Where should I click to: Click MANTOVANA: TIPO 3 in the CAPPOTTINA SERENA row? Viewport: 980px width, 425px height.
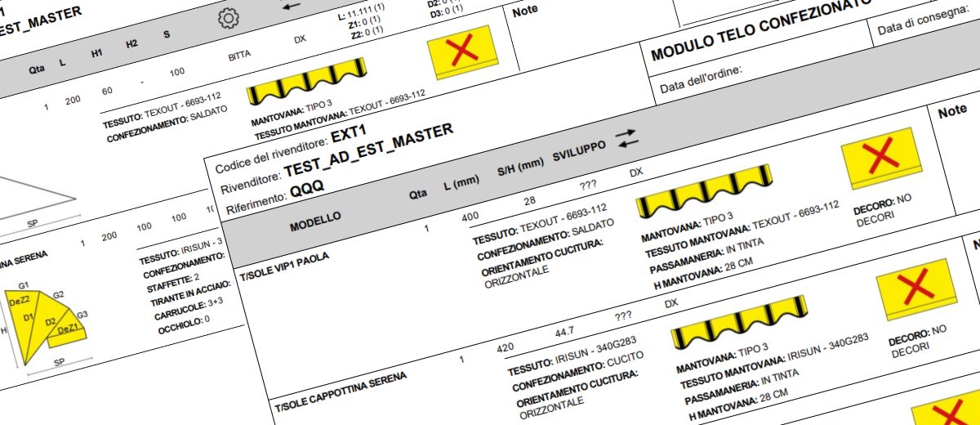tap(723, 359)
